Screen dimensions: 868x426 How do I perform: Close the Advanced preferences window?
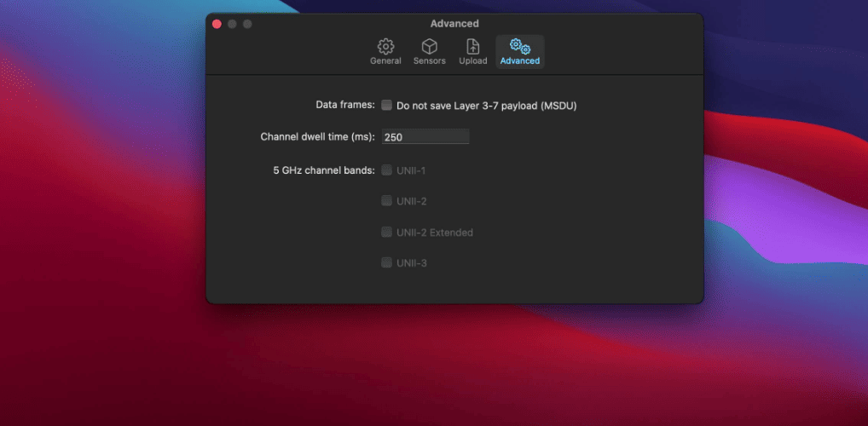pos(217,24)
